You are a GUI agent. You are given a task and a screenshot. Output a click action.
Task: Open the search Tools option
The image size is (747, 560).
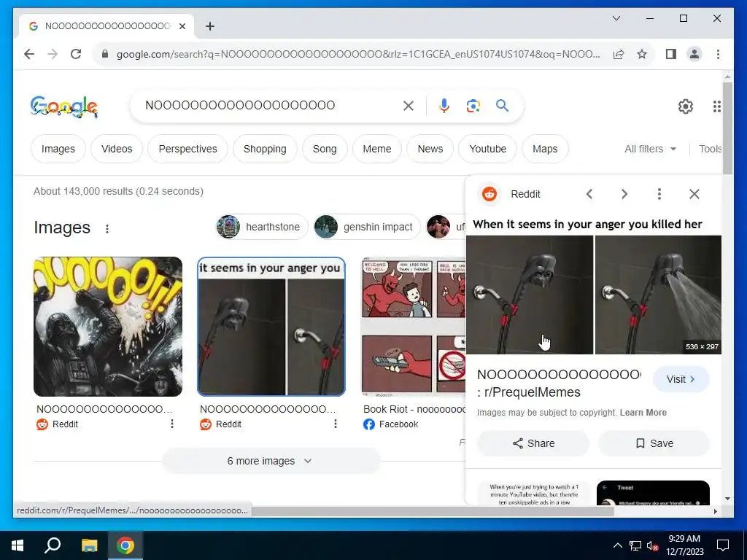click(x=710, y=149)
